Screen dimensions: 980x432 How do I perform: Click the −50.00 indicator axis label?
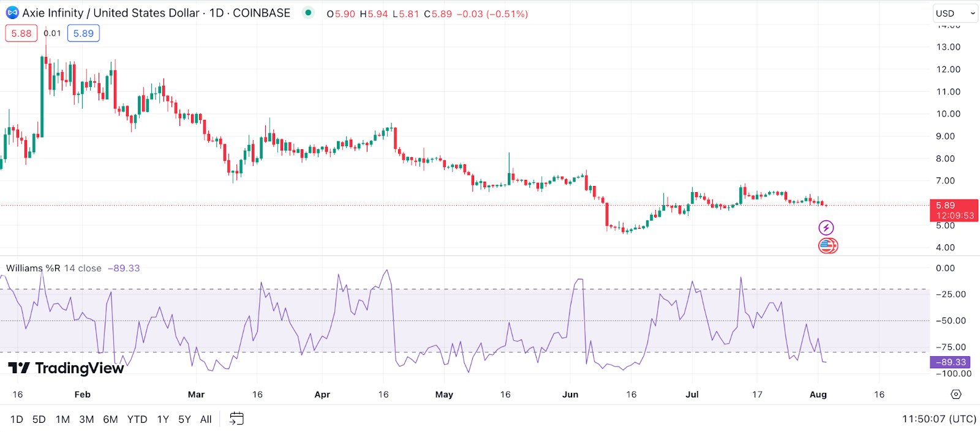[x=951, y=321]
